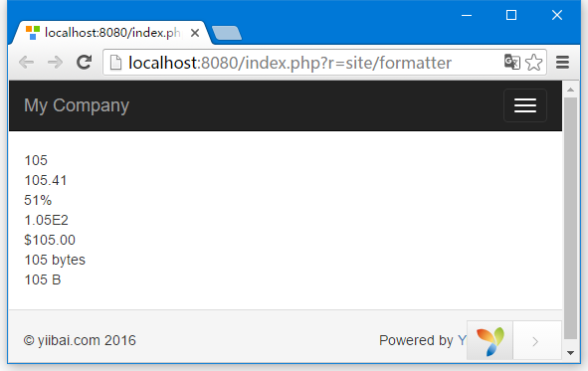
Task: Toggle the My Company navbar hamburger menu
Action: (x=525, y=105)
